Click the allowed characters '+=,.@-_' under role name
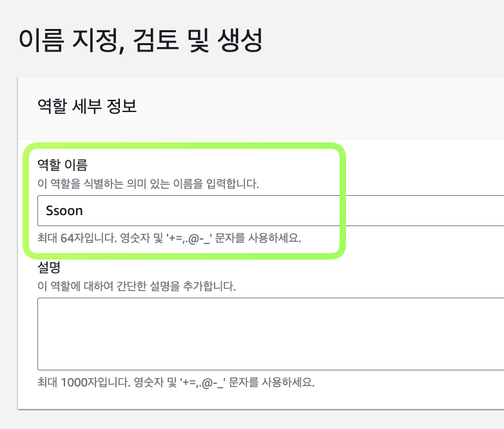This screenshot has width=504, height=429. [x=189, y=239]
